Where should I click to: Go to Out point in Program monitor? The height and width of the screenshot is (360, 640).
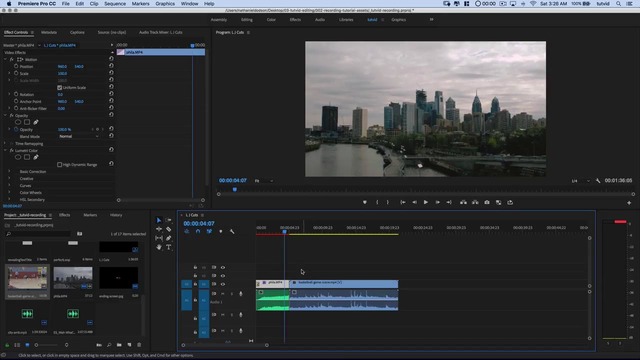click(449, 202)
